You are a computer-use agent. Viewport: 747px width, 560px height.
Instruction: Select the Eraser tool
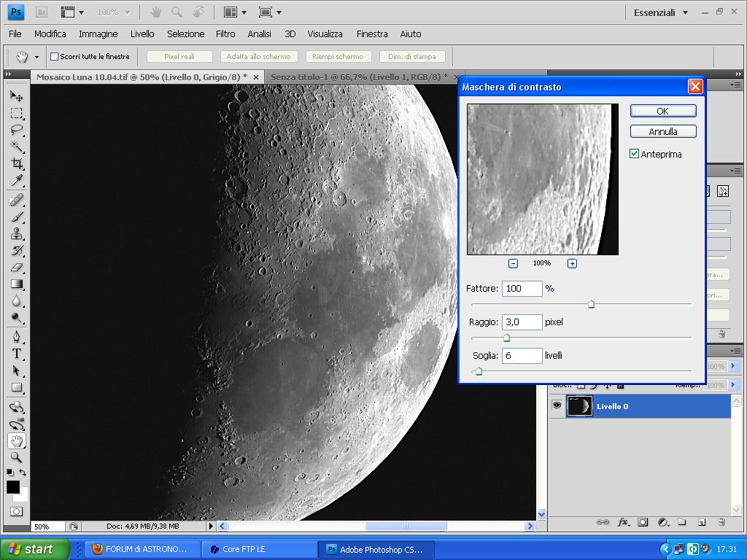pyautogui.click(x=16, y=267)
